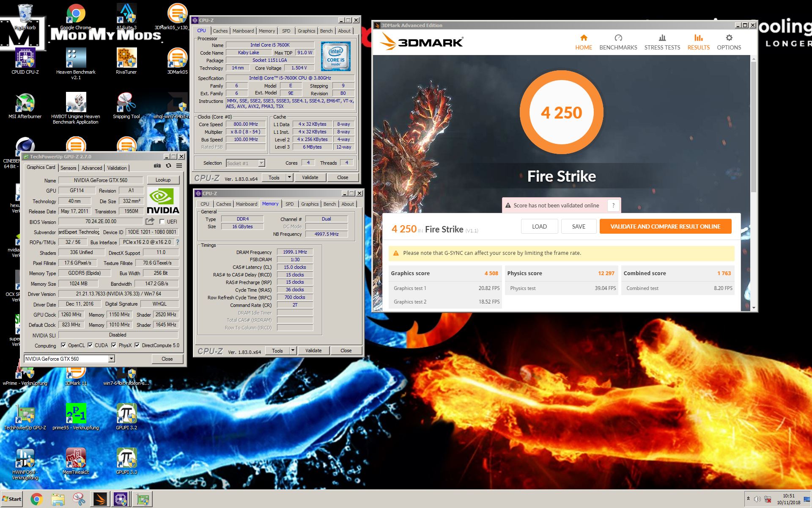
Task: Open the Advanced tab in GPU-Z
Action: (x=92, y=168)
